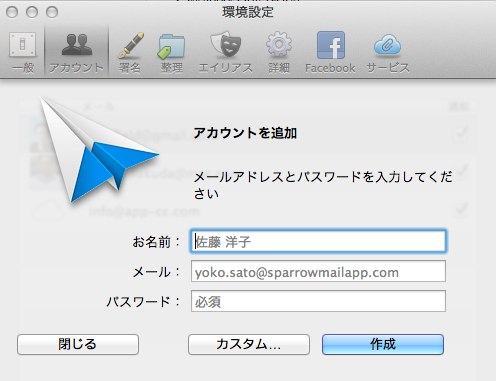Toggle the second account's blurred checkmark
496x381 pixels.
click(x=462, y=171)
